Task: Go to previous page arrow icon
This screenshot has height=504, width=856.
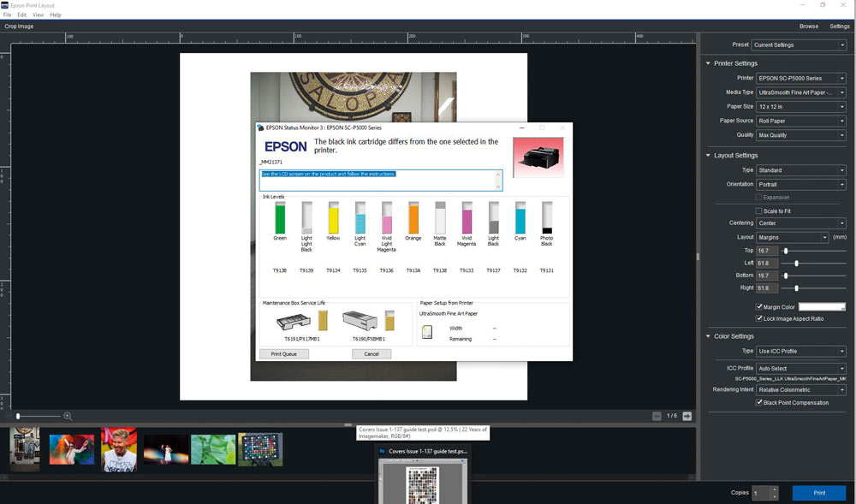Action: pos(657,416)
